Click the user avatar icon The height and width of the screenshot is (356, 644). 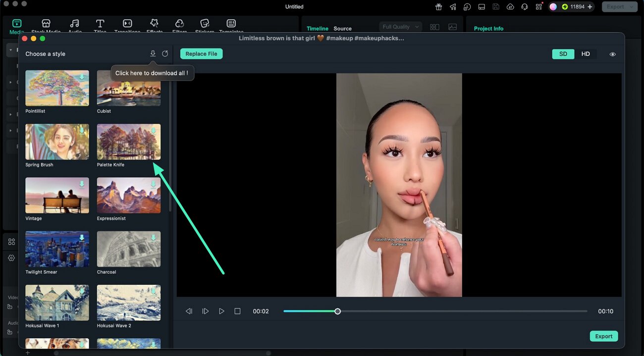pyautogui.click(x=553, y=7)
